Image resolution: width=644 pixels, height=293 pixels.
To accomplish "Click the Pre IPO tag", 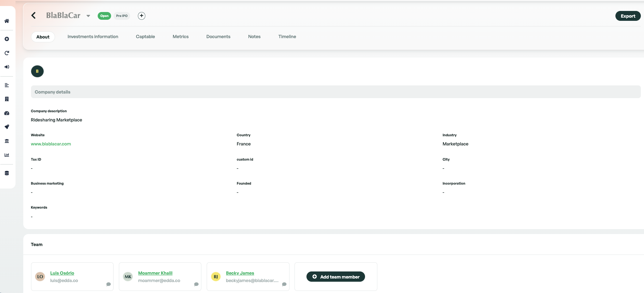I will [122, 16].
